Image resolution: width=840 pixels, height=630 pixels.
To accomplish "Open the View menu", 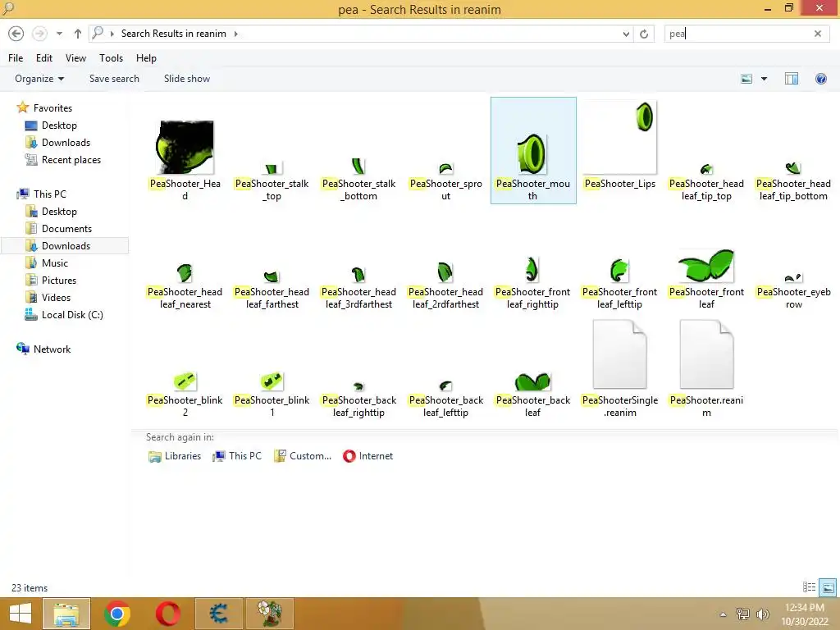I will [x=75, y=58].
